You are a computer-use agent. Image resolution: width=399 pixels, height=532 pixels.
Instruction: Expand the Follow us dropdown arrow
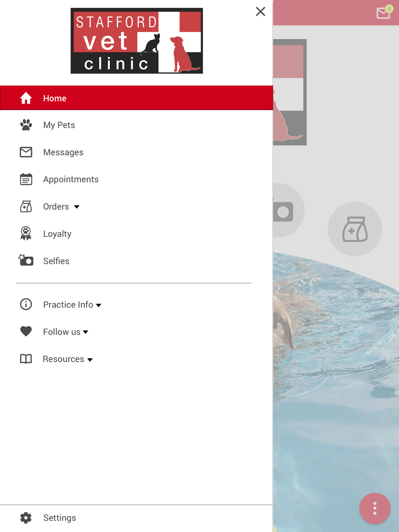point(85,332)
